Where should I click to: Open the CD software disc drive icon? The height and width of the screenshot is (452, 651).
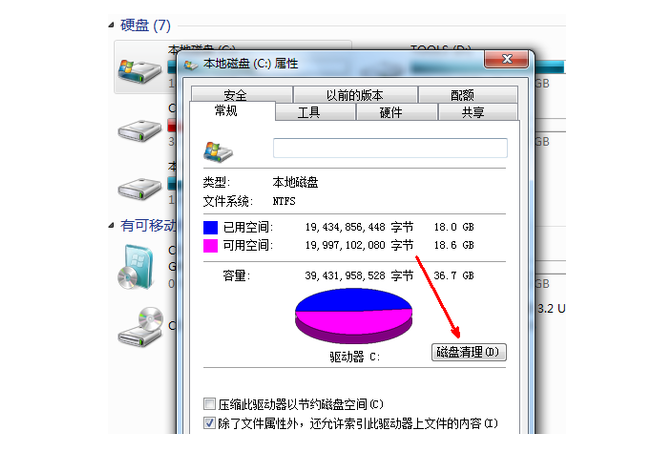tap(136, 267)
